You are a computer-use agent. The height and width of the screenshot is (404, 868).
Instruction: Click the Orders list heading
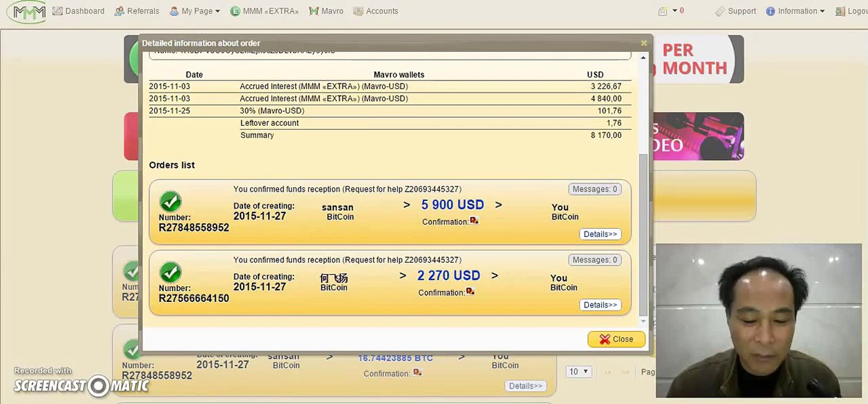pos(172,165)
